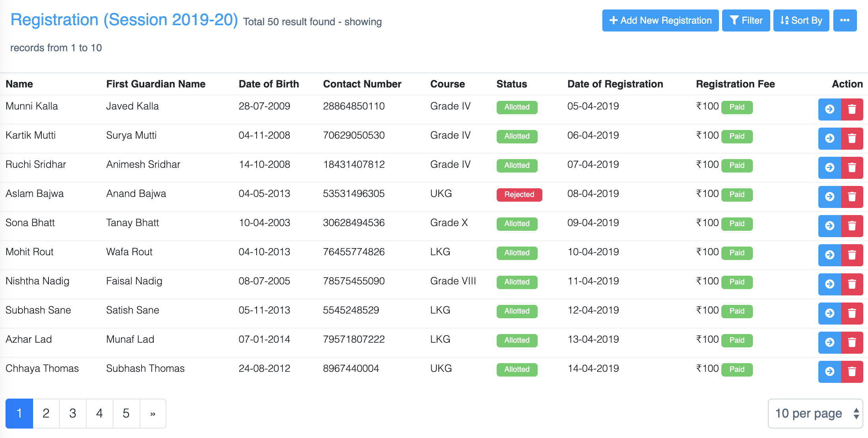Open Nishtha Nadig's registration arrow icon
The width and height of the screenshot is (868, 438).
click(829, 284)
